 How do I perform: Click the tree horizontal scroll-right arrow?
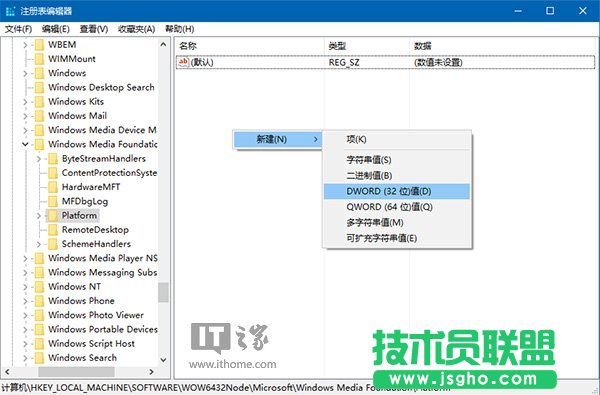152,372
